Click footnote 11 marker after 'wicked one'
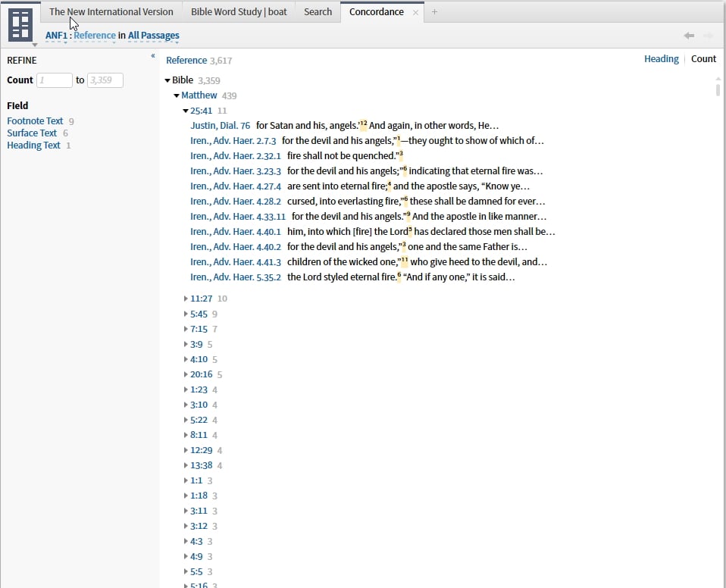The height and width of the screenshot is (588, 726). tap(404, 260)
